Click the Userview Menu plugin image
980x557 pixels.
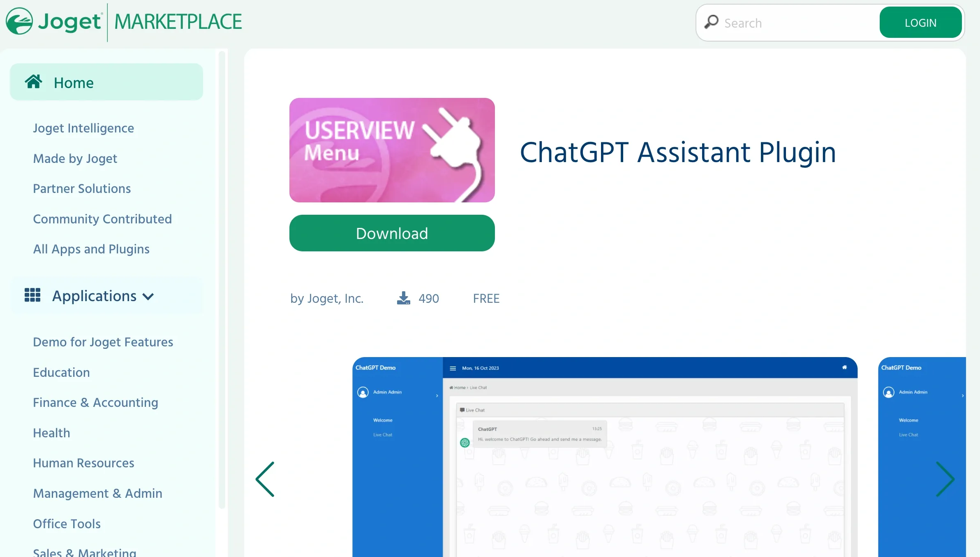point(392,150)
